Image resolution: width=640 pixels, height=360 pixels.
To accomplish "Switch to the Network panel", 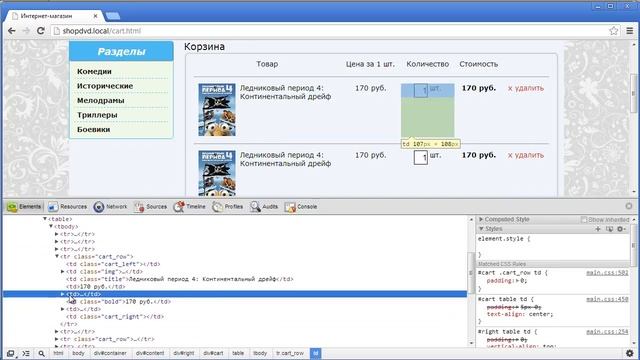I will pos(110,207).
